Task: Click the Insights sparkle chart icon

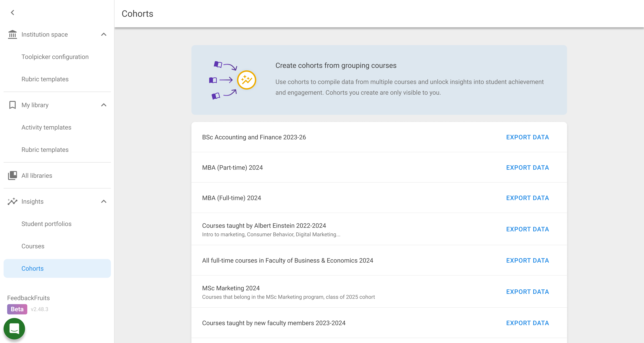Action: point(13,201)
